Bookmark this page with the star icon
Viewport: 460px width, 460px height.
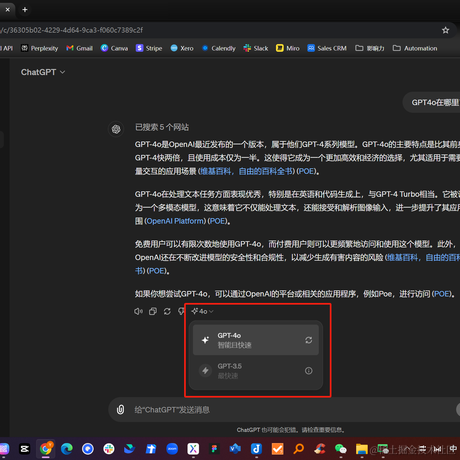point(445,30)
